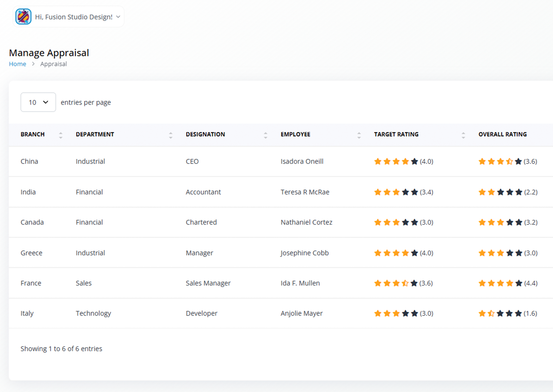Click the Italy branch cell
The height and width of the screenshot is (392, 553).
point(27,313)
